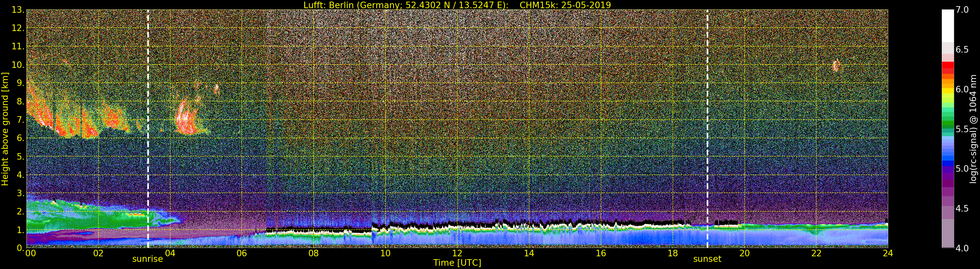Click the height tick 11 on the y-axis
The height and width of the screenshot is (269, 980).
click(18, 46)
